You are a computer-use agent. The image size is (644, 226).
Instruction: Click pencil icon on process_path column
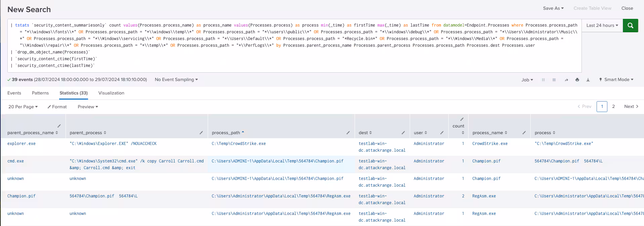point(348,133)
